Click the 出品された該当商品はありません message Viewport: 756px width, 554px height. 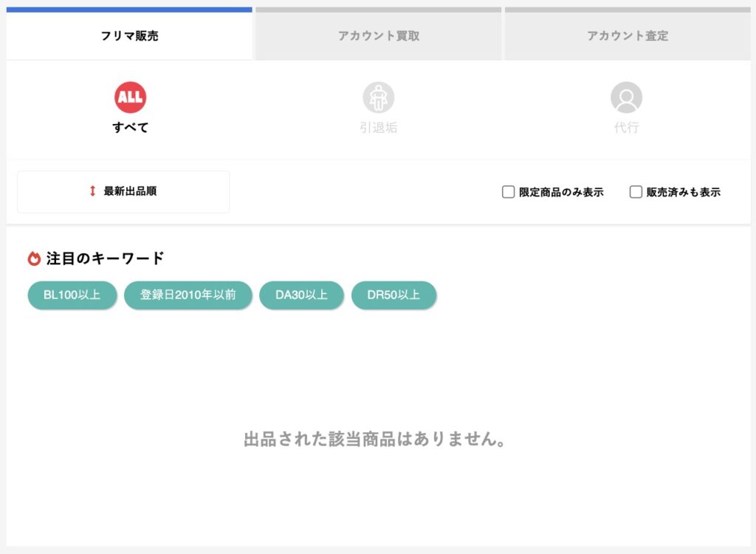(375, 440)
